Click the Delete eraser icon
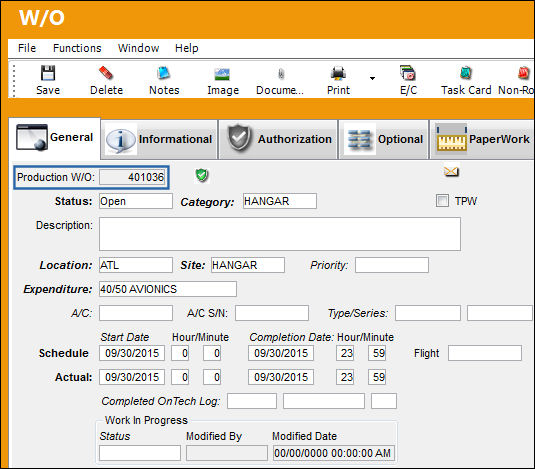Screen dimensions: 535x469 coord(106,73)
